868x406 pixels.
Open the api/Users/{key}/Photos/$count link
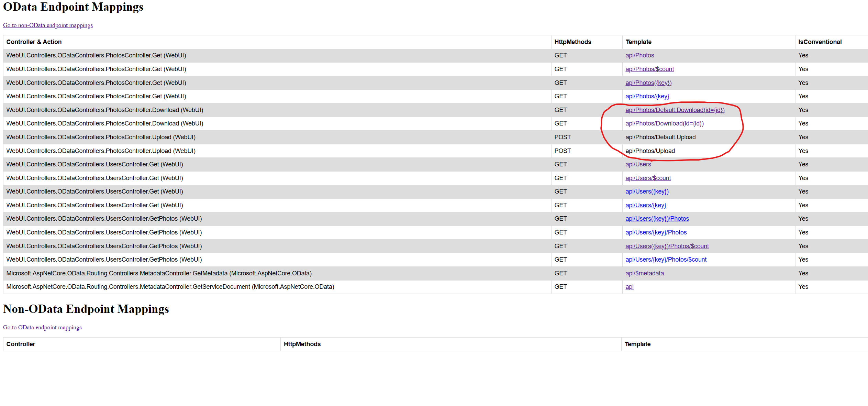[x=666, y=259]
